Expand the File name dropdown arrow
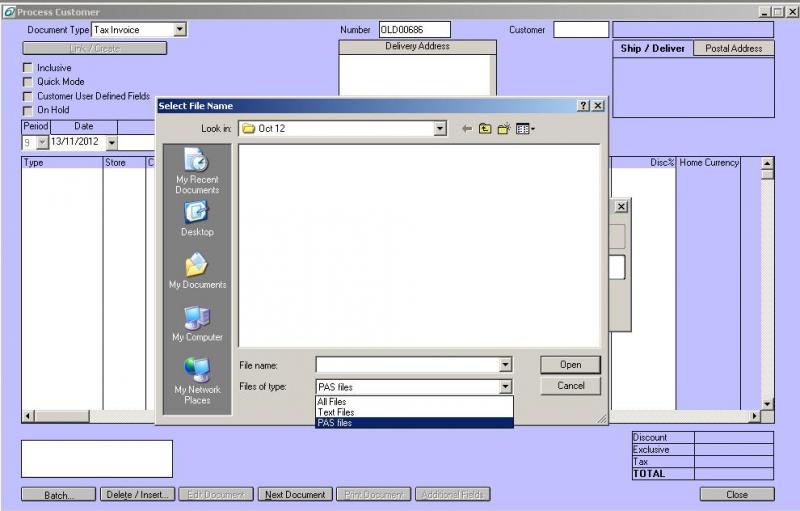This screenshot has width=800, height=511. tap(505, 366)
